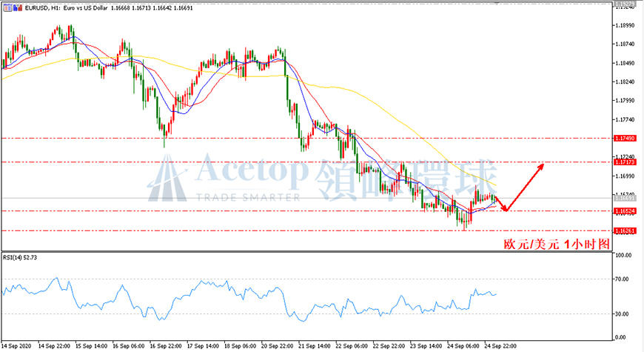Screen dimensions: 644x352
Task: Click the 1.18990 price scale value
Action: point(625,25)
